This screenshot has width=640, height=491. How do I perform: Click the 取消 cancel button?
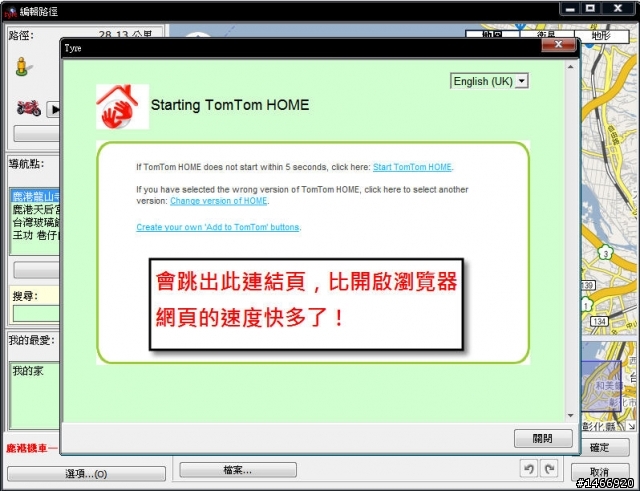[600, 472]
